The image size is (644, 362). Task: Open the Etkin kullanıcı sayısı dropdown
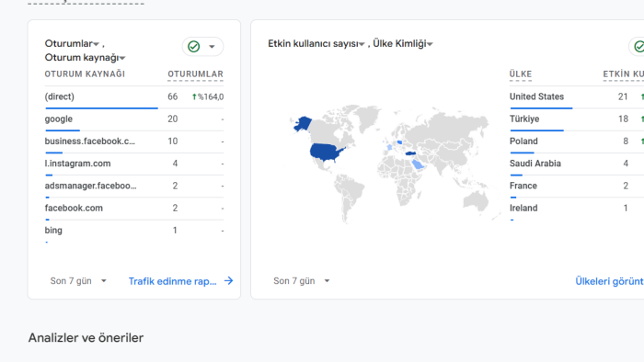362,44
